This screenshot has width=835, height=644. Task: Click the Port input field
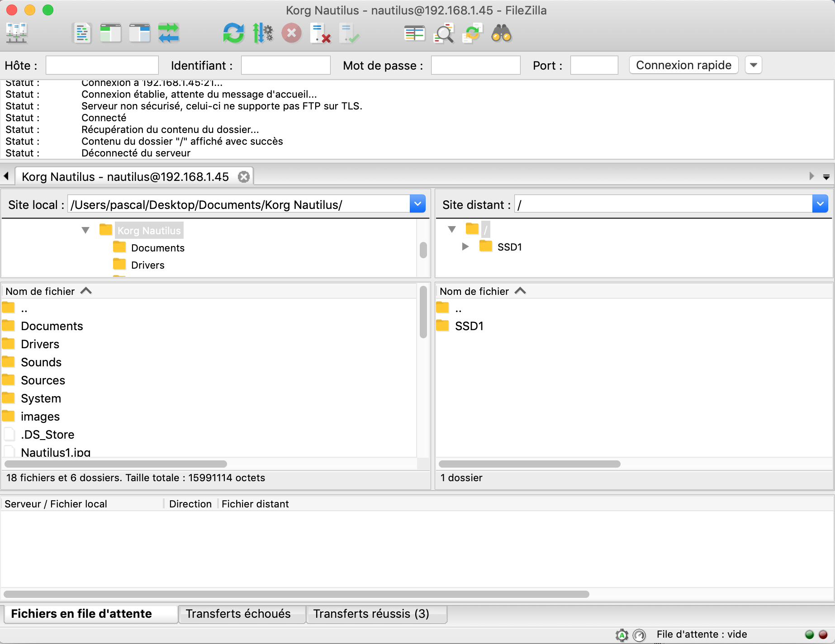coord(594,65)
